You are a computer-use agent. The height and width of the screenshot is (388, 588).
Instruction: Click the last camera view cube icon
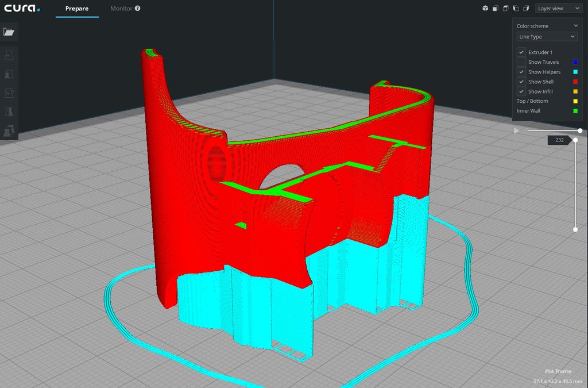[x=526, y=9]
